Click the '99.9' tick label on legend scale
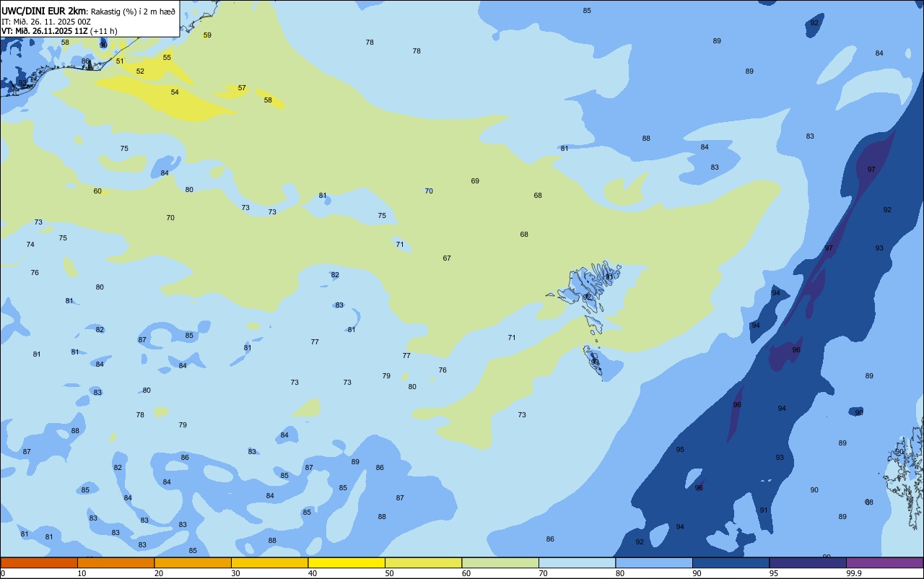 (854, 573)
